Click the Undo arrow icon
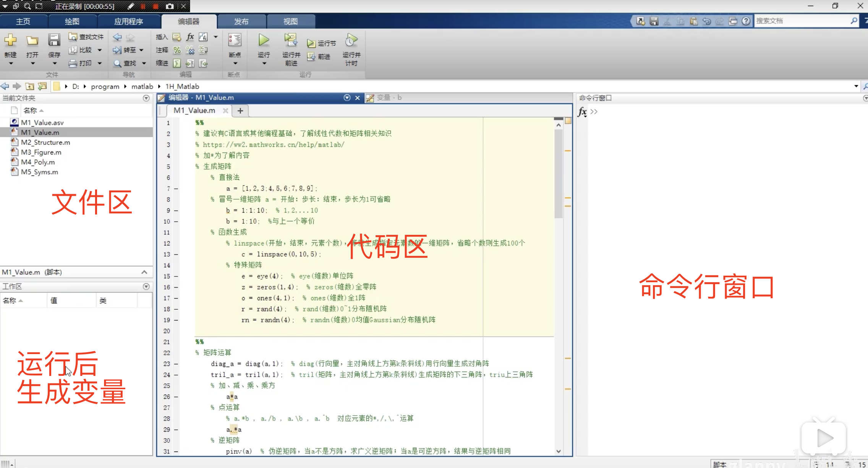868x468 pixels. pyautogui.click(x=706, y=21)
